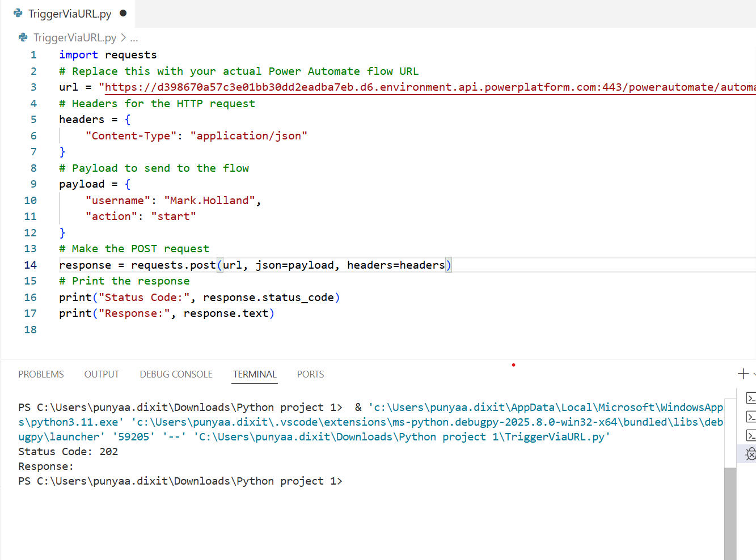Click TriggerViaURL.py in the breadcrumb path

(75, 38)
